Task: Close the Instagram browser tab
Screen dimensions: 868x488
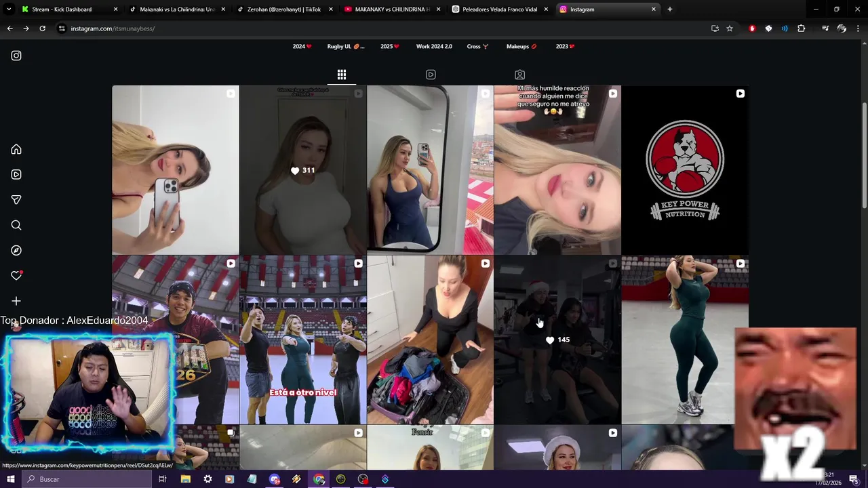Action: (x=654, y=9)
